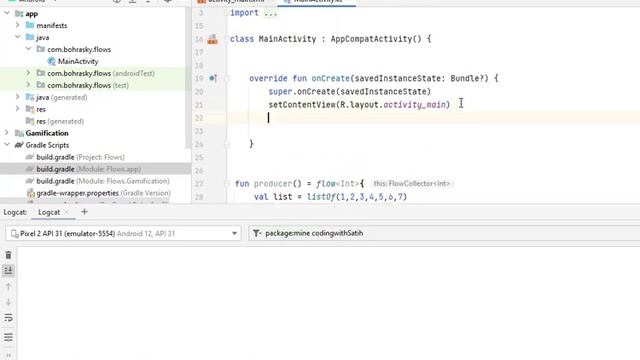Select the res (generated) folder
Viewport: 640px width, 360px height.
pos(60,121)
